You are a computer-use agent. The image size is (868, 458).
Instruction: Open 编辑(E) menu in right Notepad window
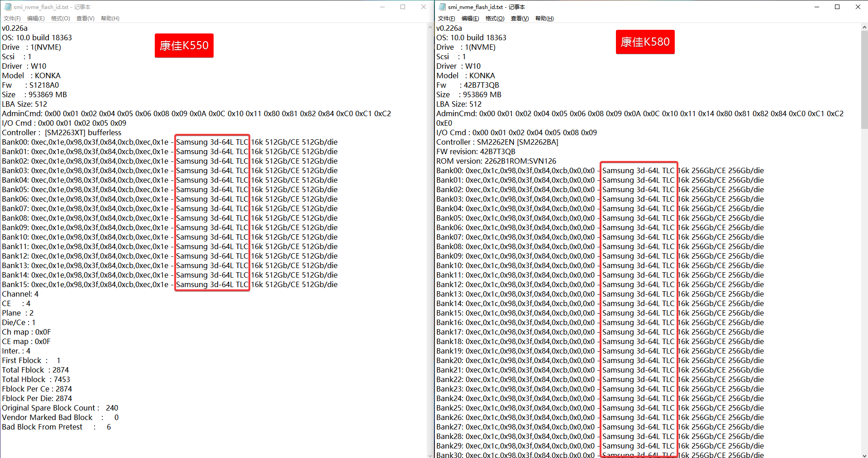(x=470, y=19)
